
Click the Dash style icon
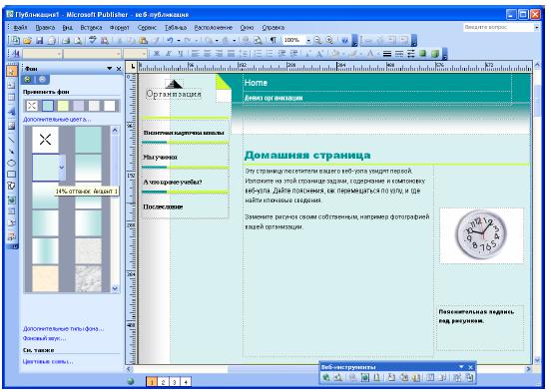coord(399,54)
